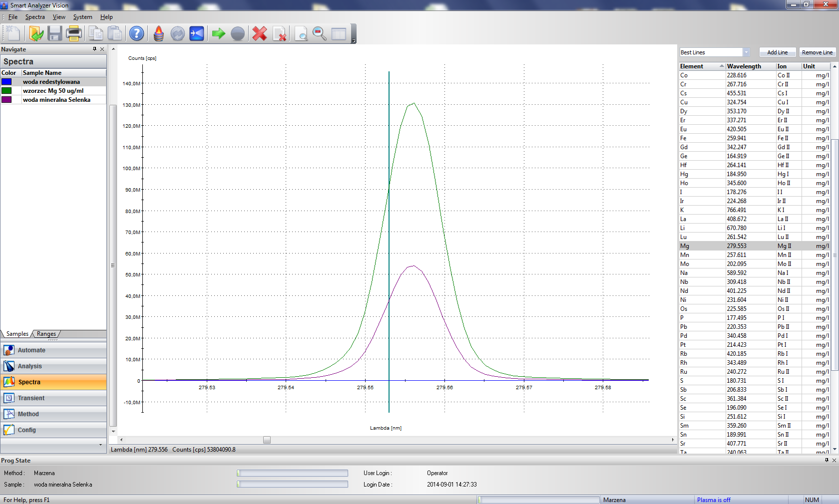Screen dimensions: 839x504
Task: Switch to the Samples tab
Action: (x=17, y=334)
